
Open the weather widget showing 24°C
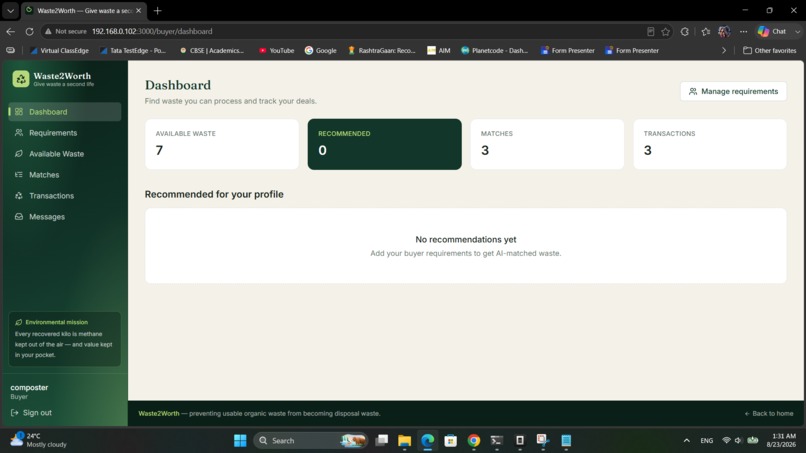pos(39,440)
